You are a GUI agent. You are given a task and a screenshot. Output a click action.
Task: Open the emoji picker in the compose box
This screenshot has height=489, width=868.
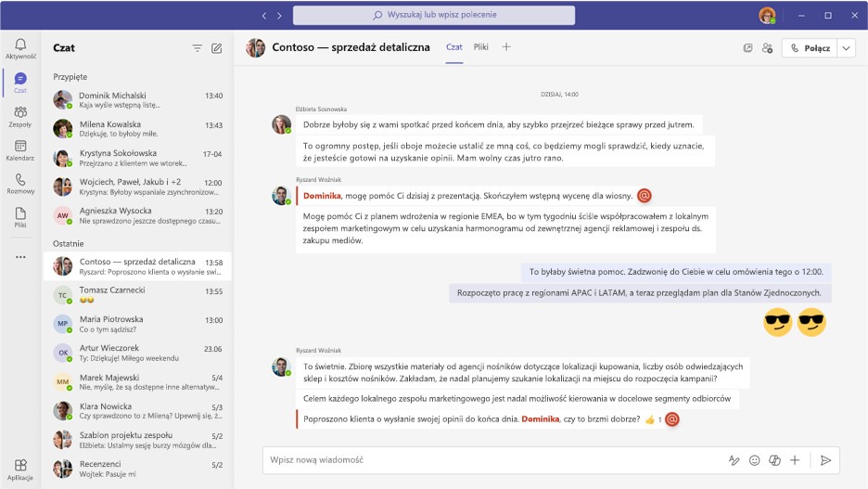[x=755, y=460]
